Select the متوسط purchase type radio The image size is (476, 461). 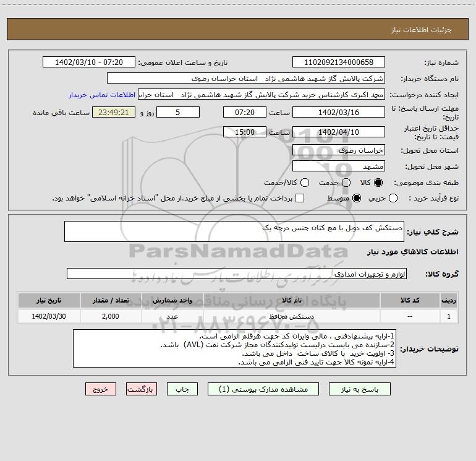coord(357,198)
